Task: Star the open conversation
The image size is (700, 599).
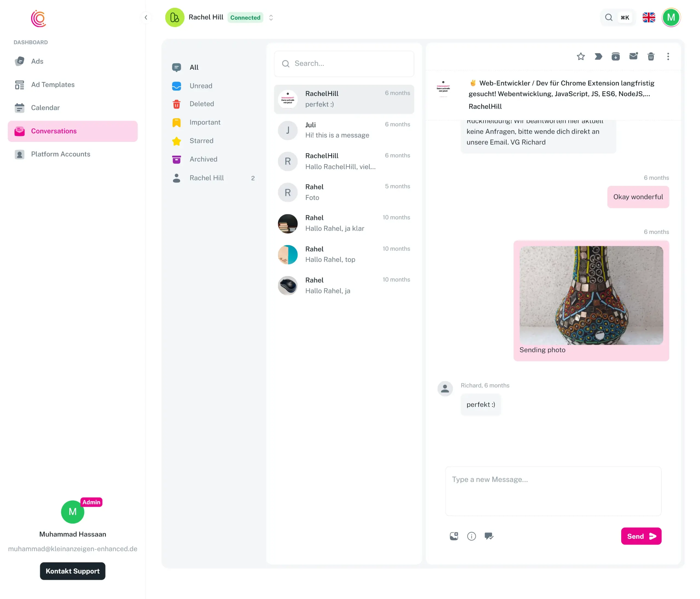Action: point(581,56)
